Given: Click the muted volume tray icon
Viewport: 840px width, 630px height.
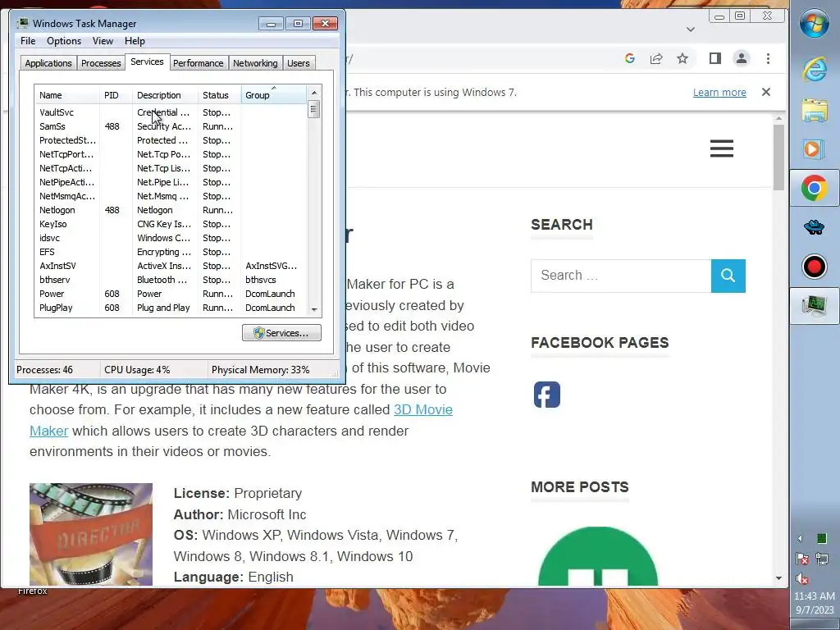Looking at the screenshot, I should (x=802, y=578).
